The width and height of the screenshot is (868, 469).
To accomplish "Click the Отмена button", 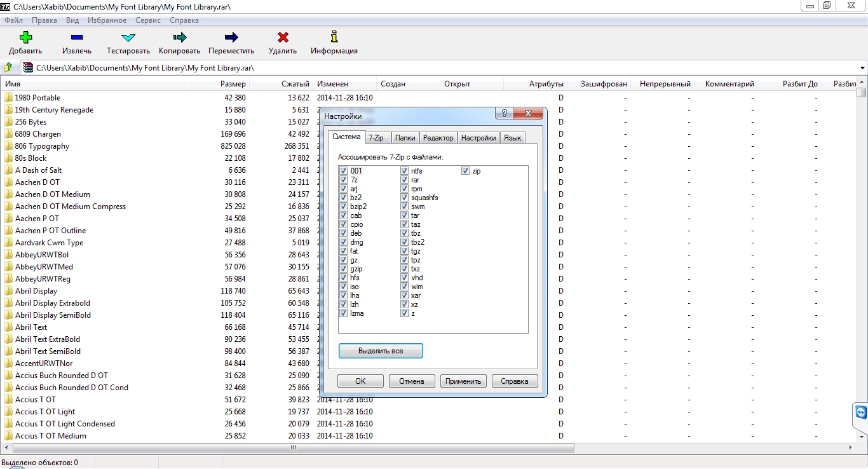I will coord(412,381).
